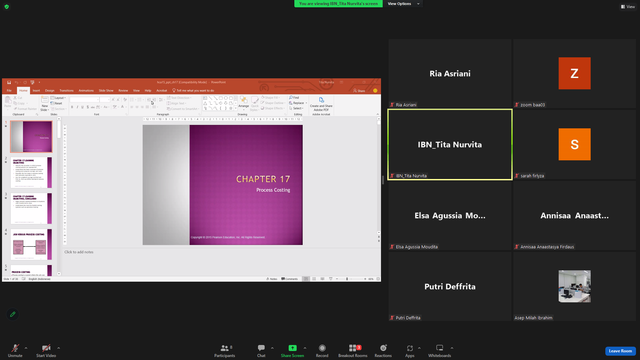Click the Putri Deffrita participant tile
The height and width of the screenshot is (360, 640).
point(450,287)
